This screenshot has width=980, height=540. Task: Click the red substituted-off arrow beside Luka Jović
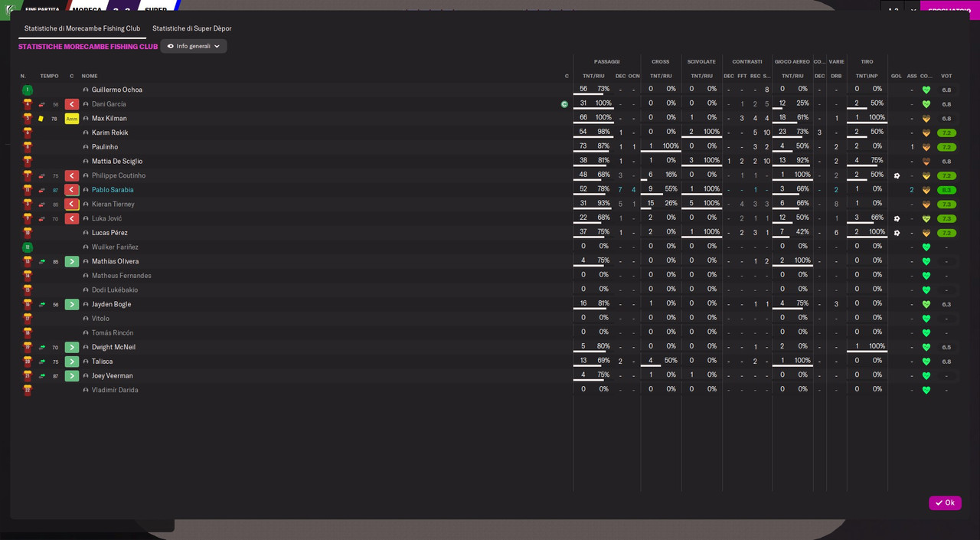click(72, 218)
